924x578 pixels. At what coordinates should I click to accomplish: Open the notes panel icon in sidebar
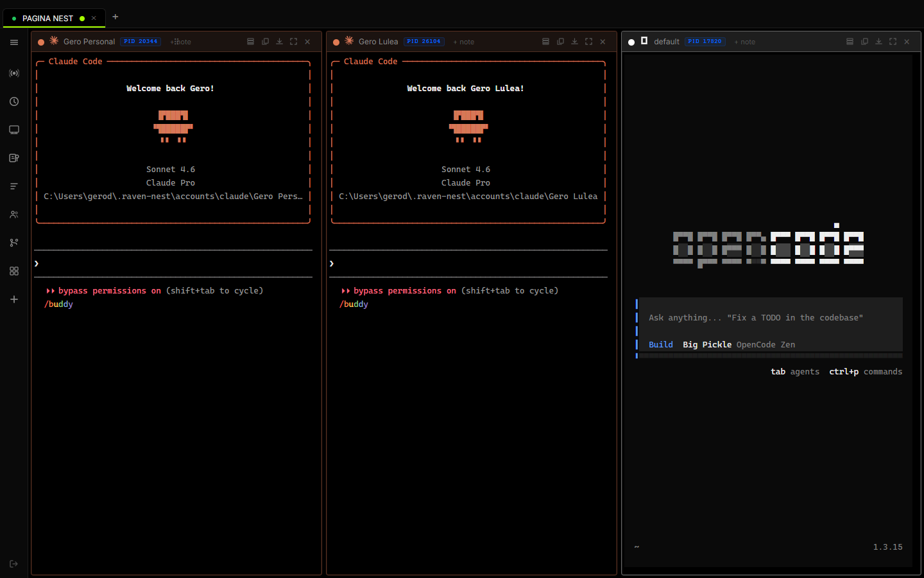tap(14, 157)
